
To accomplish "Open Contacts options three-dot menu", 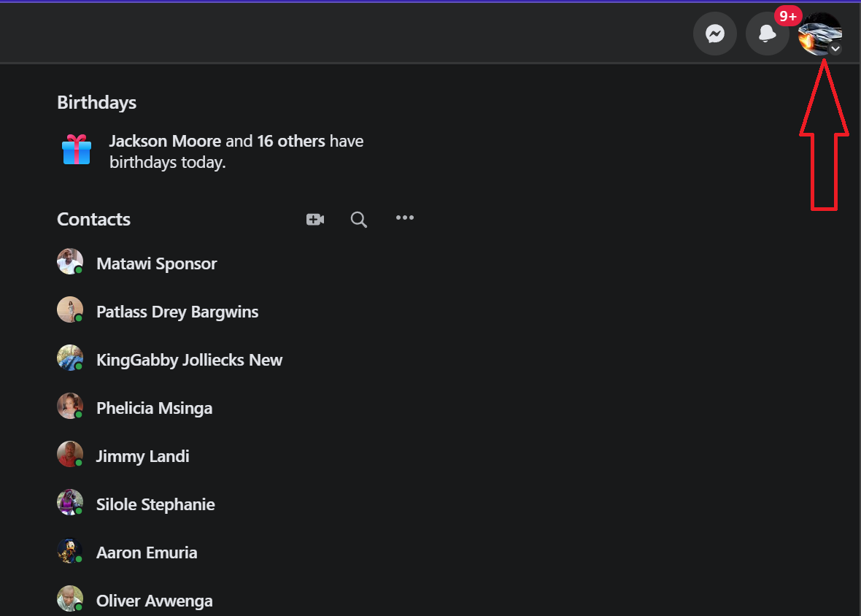I will point(404,217).
